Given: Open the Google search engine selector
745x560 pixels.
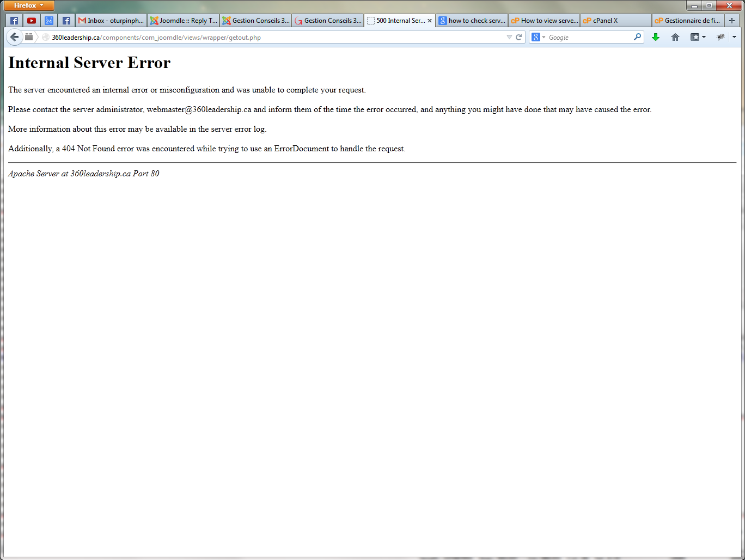Looking at the screenshot, I should tap(538, 37).
